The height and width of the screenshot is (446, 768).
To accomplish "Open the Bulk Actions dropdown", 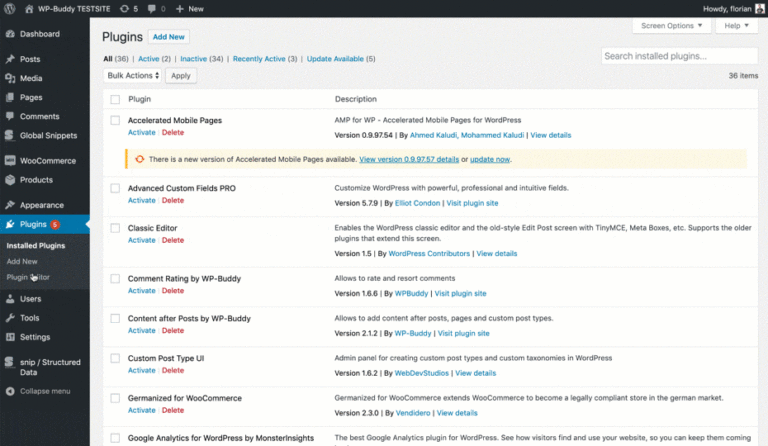I will pos(133,75).
